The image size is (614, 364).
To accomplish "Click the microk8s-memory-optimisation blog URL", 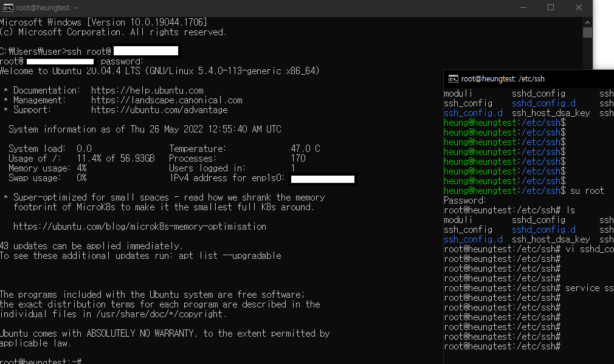I will pyautogui.click(x=140, y=227).
